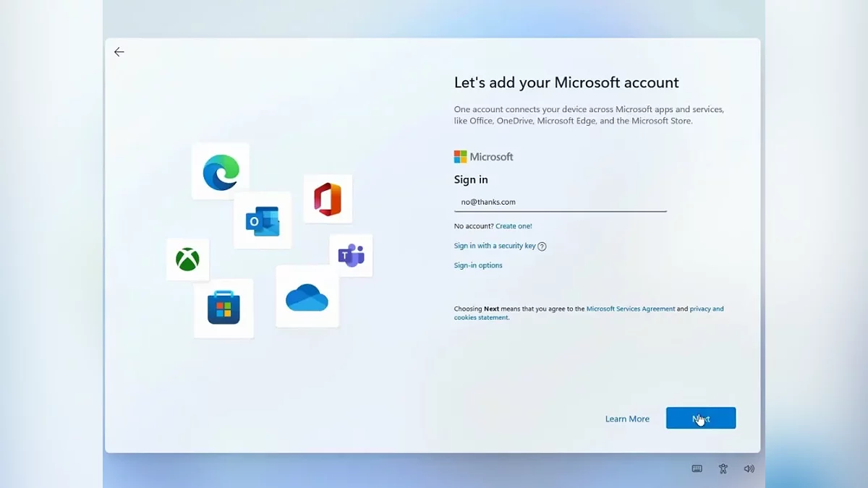Click the OneDrive cloud icon
Image resolution: width=868 pixels, height=488 pixels.
tap(307, 296)
